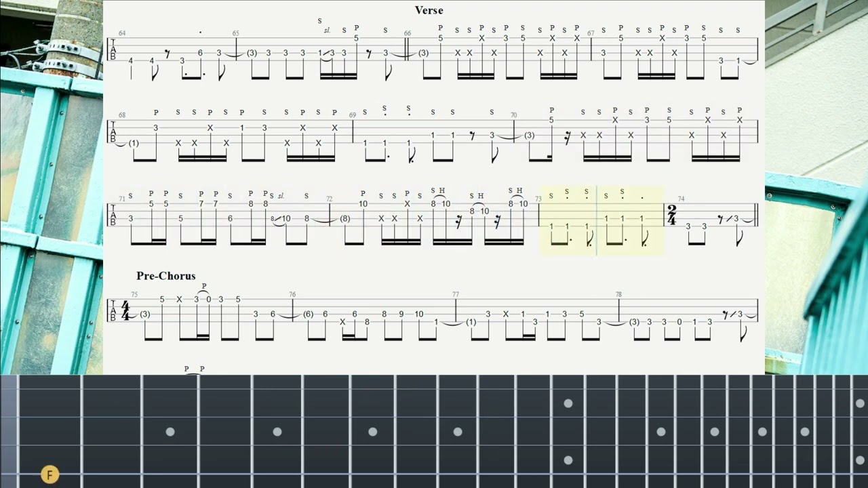Click the double barline at measure 66
The image size is (868, 488).
pos(406,49)
